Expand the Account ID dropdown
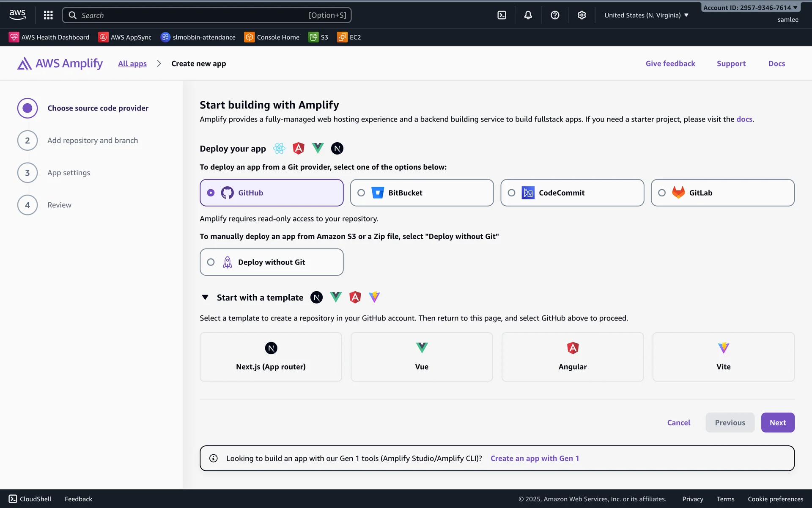The width and height of the screenshot is (812, 508). point(750,8)
